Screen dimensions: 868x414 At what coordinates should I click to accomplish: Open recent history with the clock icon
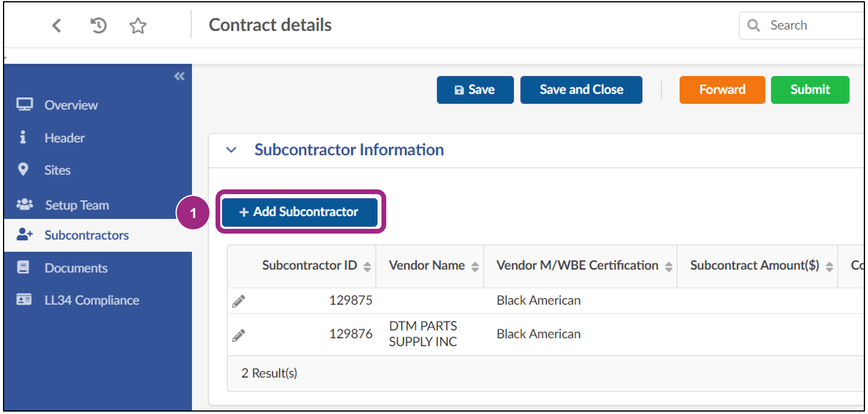coord(98,25)
